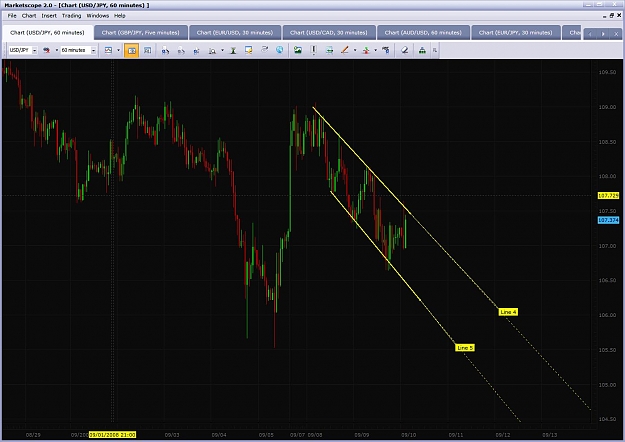Click the chart type icon
Screen dimensions: 625x442
click(x=108, y=51)
